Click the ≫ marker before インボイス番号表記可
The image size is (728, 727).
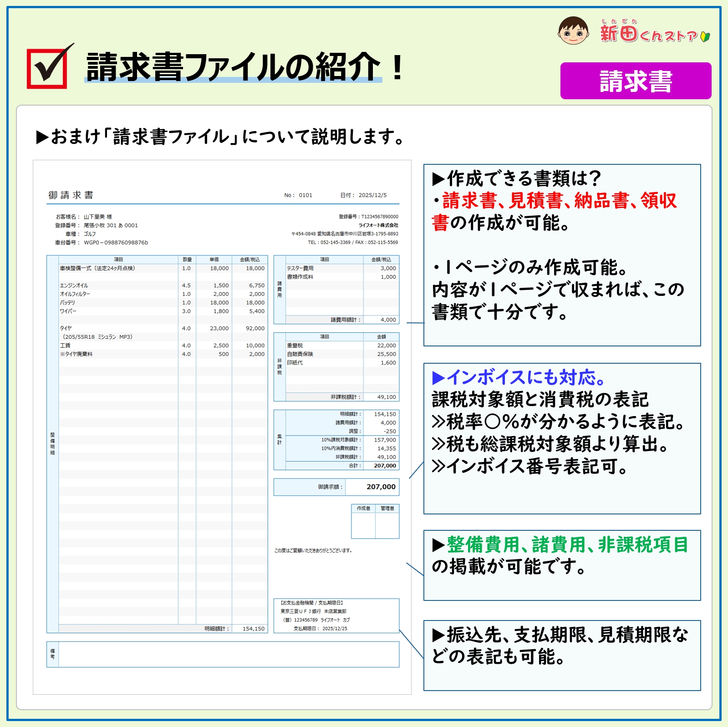pyautogui.click(x=438, y=466)
